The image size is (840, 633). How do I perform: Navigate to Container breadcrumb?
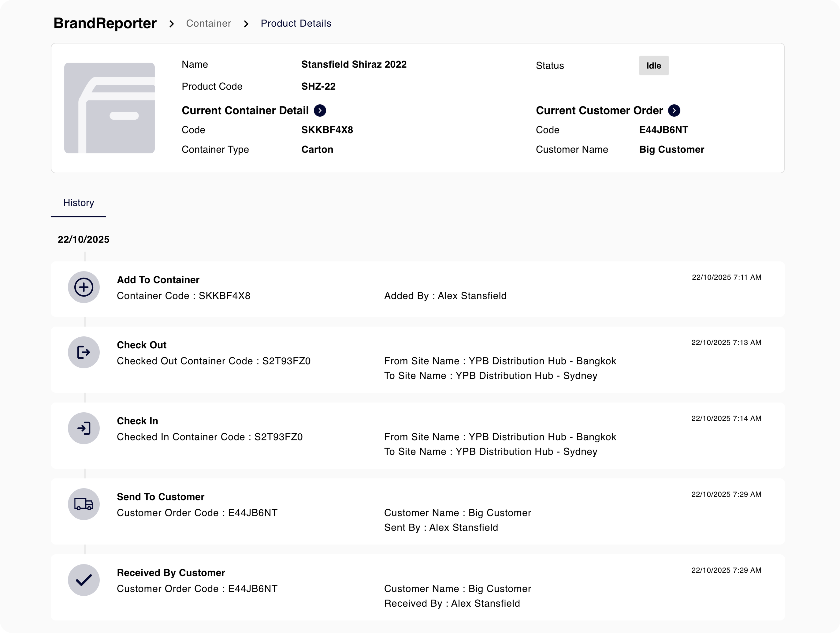click(x=209, y=24)
